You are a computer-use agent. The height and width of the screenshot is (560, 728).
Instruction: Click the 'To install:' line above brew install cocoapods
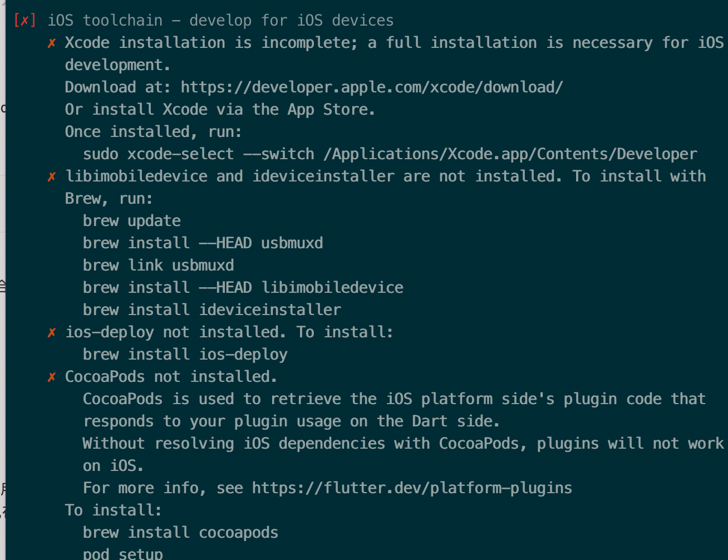click(x=114, y=510)
